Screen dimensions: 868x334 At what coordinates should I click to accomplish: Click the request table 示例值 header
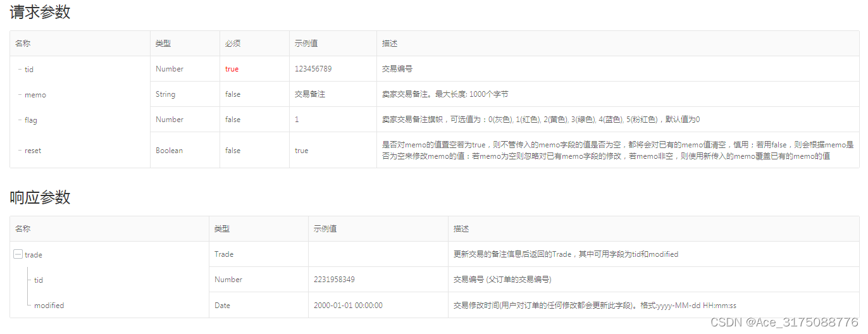306,44
